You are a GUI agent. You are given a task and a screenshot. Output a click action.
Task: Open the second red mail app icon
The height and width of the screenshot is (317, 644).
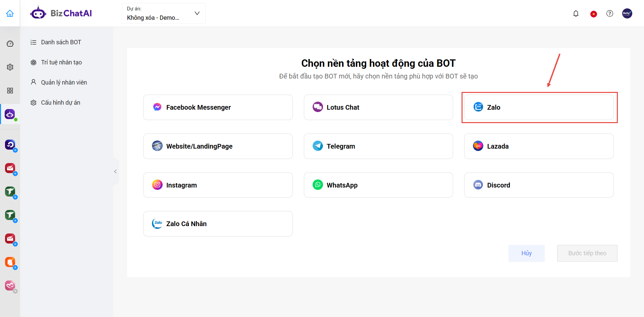10,239
